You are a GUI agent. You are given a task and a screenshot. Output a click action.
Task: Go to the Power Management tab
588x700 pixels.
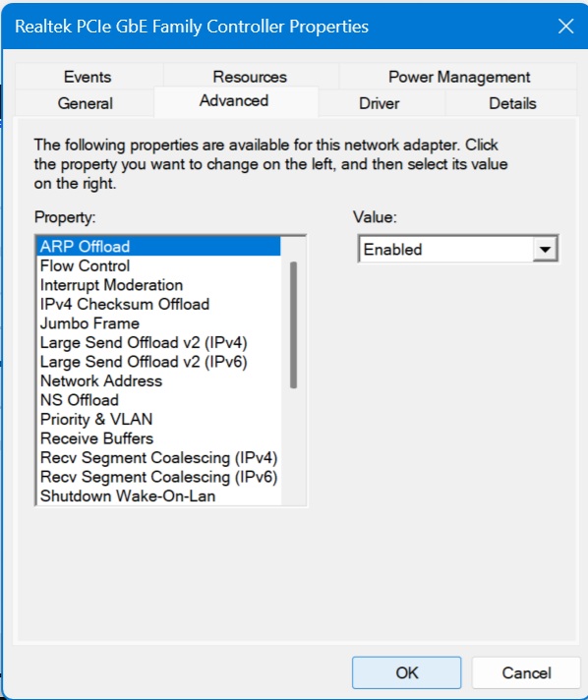click(459, 77)
